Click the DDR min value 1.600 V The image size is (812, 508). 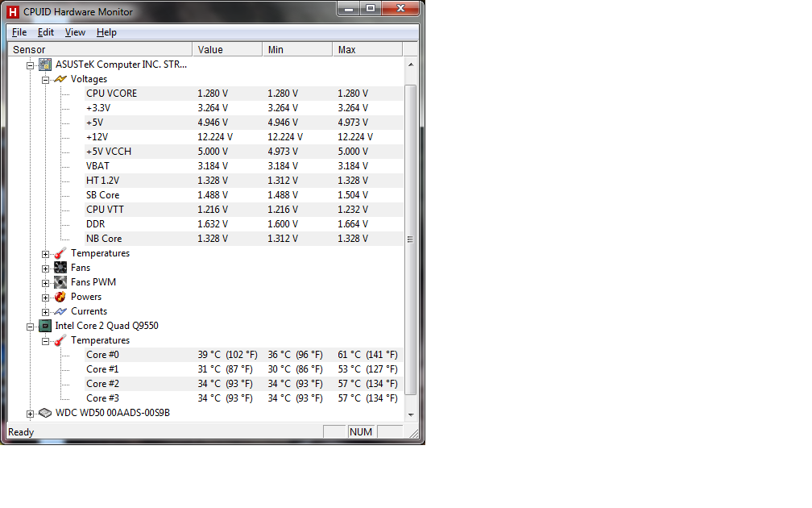pyautogui.click(x=283, y=224)
